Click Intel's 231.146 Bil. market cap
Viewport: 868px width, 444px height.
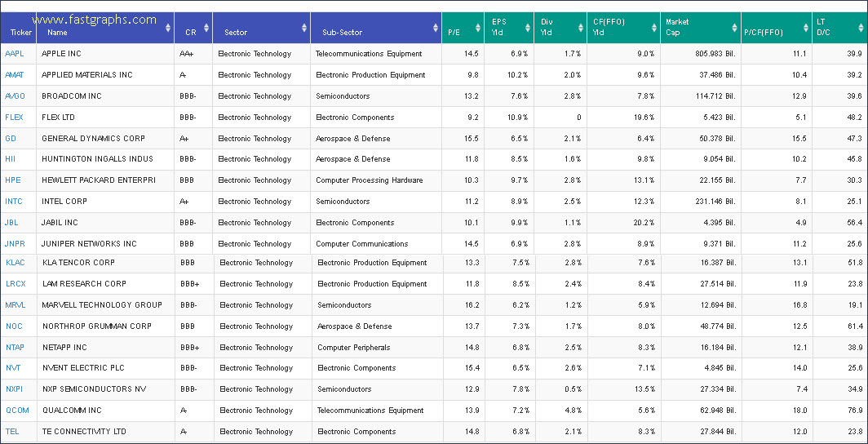coord(715,202)
